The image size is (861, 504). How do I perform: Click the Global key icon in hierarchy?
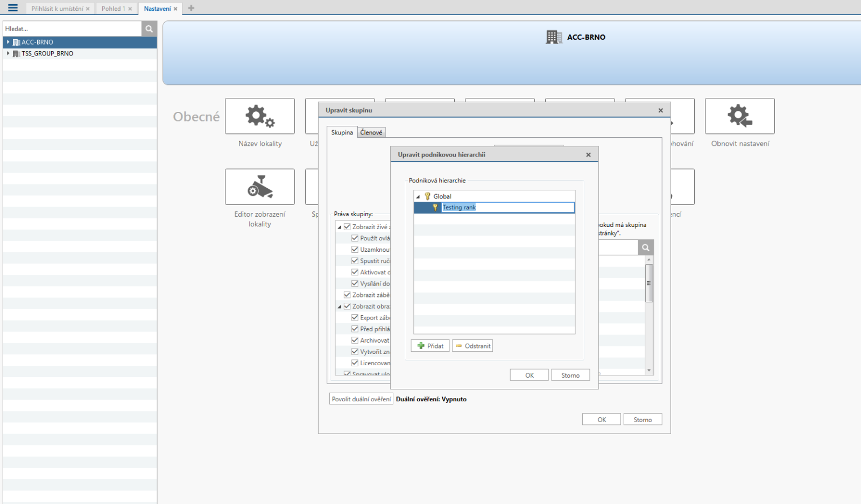tap(428, 196)
